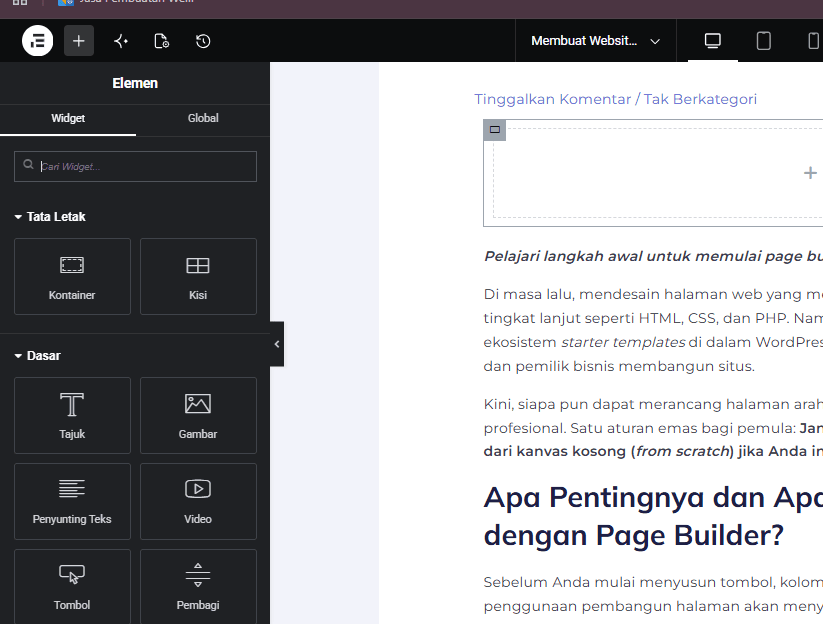Open the browser tab grid icon
The width and height of the screenshot is (823, 624).
(x=20, y=2)
